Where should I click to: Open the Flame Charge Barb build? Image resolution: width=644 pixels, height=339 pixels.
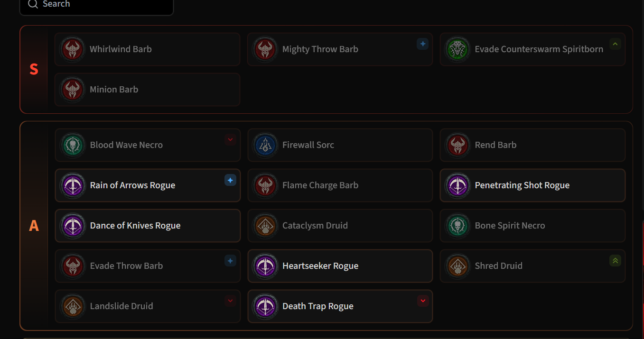340,185
